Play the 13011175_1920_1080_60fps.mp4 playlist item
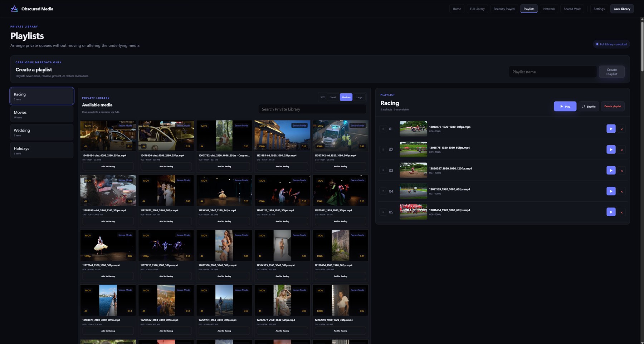644x344 pixels. tap(611, 149)
